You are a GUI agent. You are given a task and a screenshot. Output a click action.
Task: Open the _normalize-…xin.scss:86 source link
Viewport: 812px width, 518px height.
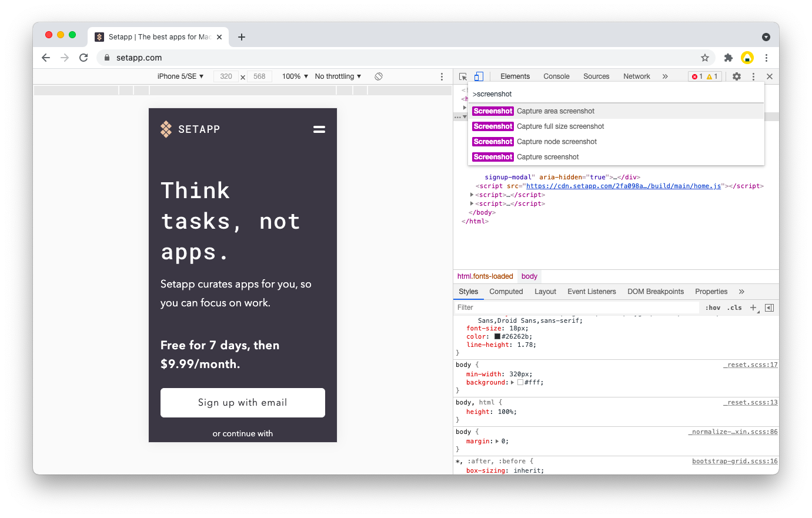(x=733, y=432)
